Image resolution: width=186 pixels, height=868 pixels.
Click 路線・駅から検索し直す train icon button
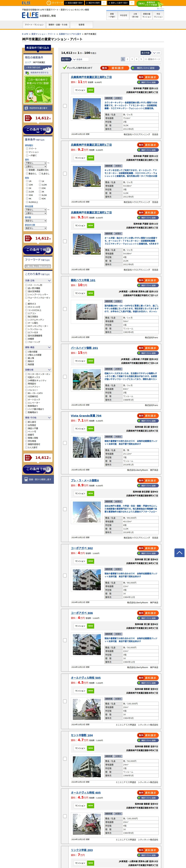tap(38, 479)
